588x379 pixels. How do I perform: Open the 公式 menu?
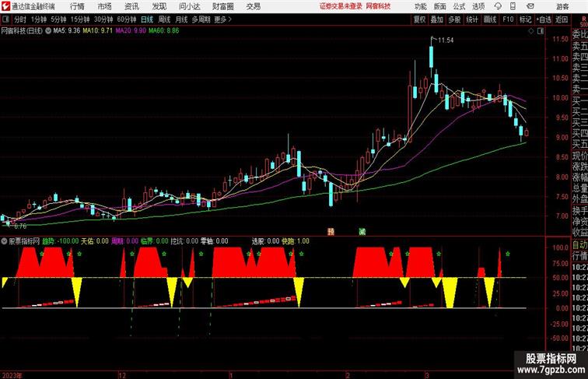[459, 6]
